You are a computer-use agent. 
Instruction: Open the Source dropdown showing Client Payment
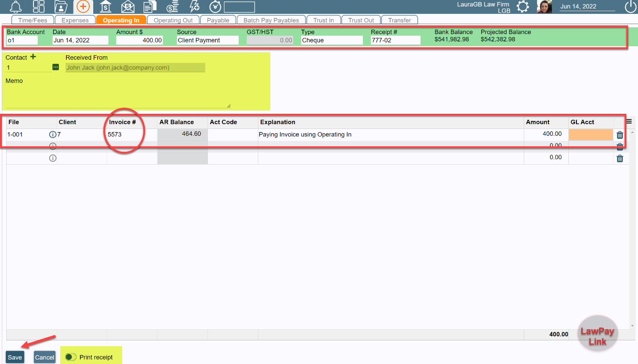[207, 40]
